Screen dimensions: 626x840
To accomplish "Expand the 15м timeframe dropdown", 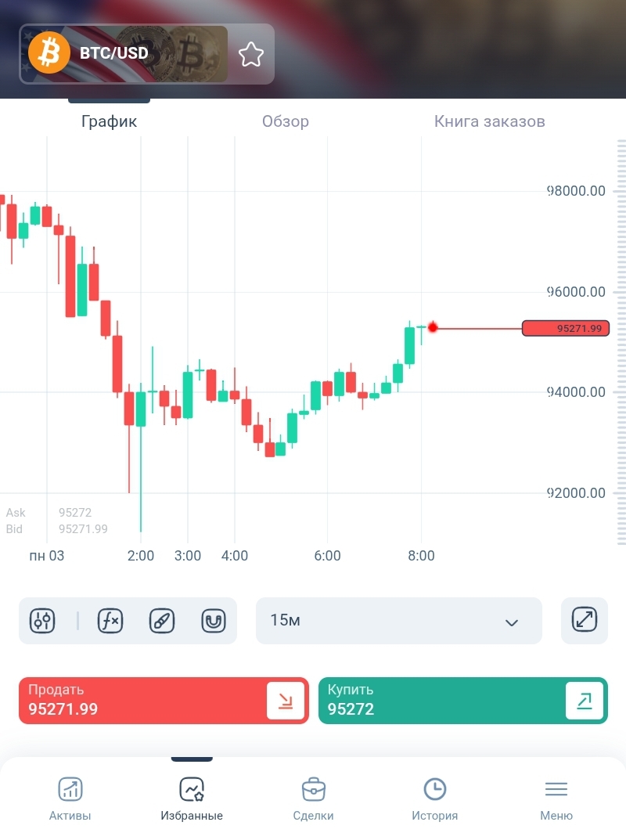I will coord(398,621).
